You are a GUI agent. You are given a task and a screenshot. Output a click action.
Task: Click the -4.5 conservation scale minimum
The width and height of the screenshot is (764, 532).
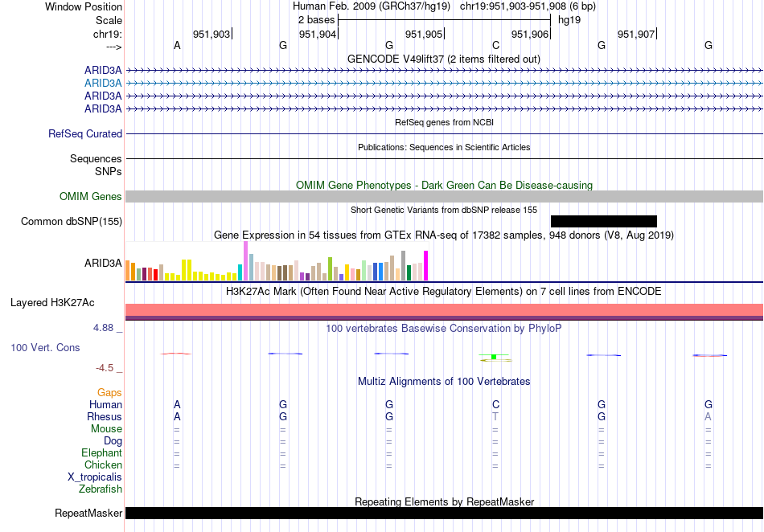pyautogui.click(x=105, y=368)
